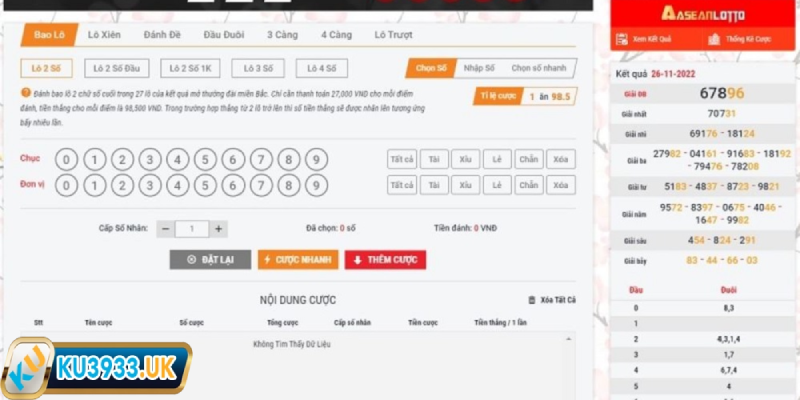Click the scroll-up arrow in bet list
The image size is (800, 400).
click(x=568, y=339)
